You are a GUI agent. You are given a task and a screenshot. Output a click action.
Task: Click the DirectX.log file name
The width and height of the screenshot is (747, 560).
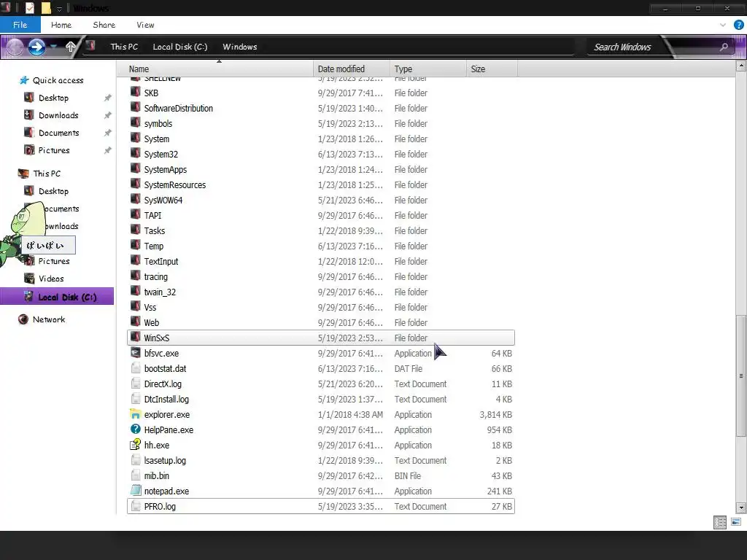(163, 384)
